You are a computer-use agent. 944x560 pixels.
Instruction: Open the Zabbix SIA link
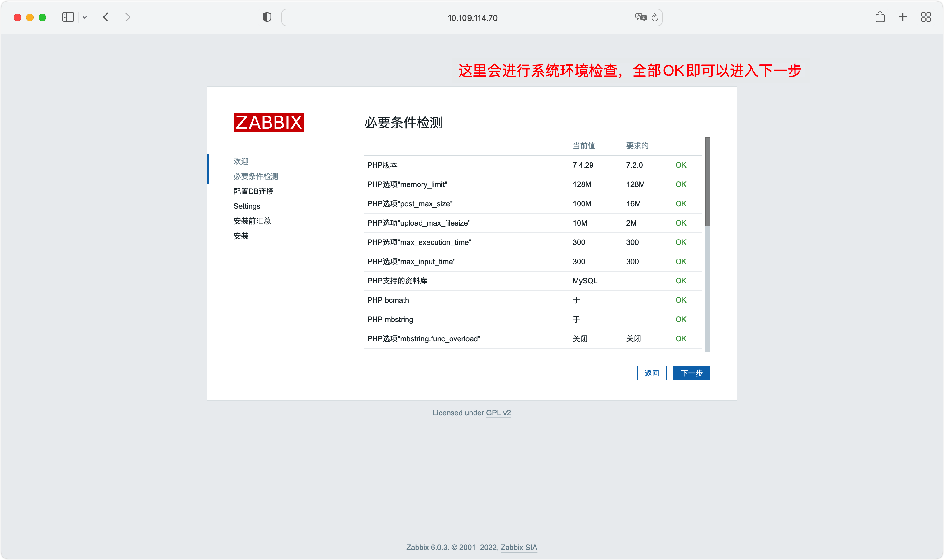tap(518, 547)
